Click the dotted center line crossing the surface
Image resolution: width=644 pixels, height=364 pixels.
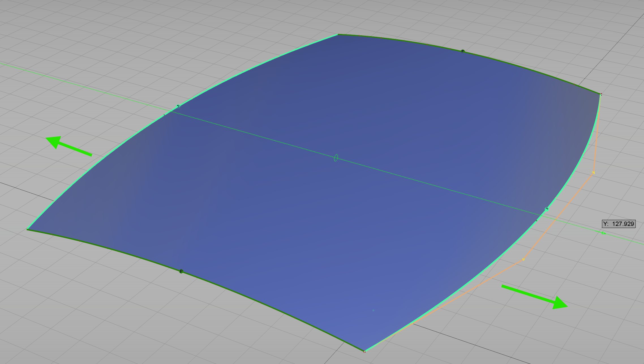click(255, 135)
